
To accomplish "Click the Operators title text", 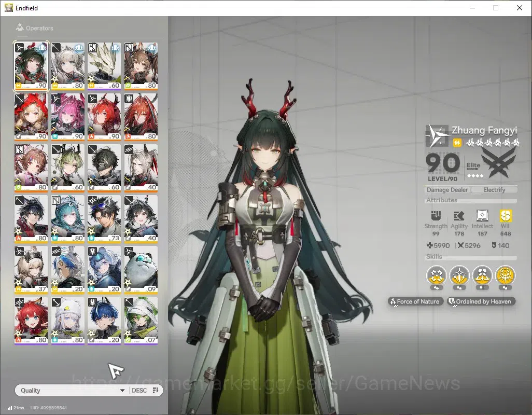I will [39, 28].
